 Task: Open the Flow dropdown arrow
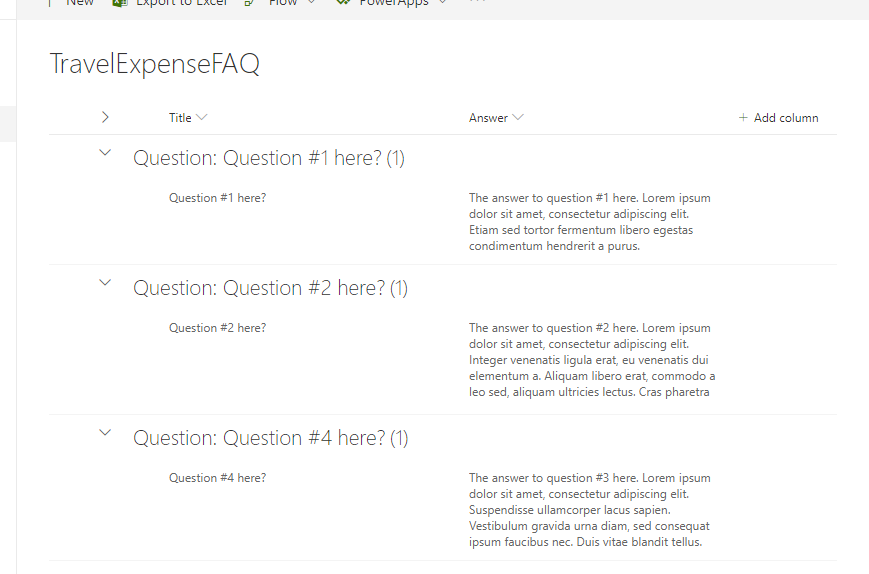pos(311,2)
